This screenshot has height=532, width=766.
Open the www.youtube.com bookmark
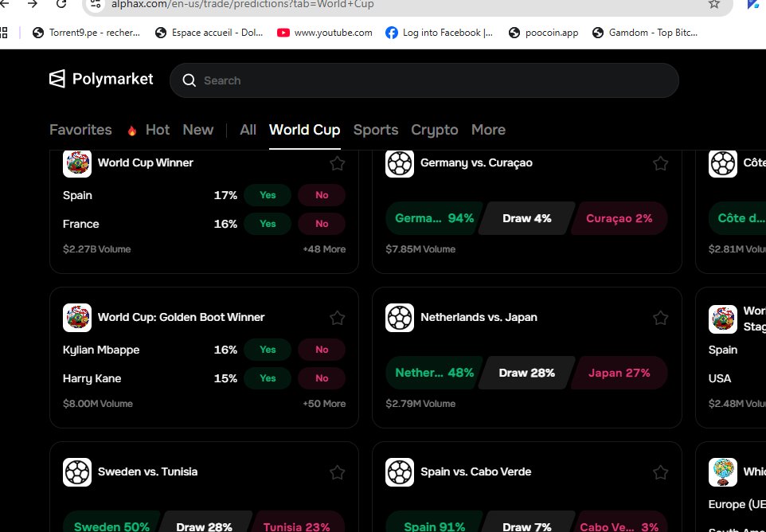click(x=324, y=33)
